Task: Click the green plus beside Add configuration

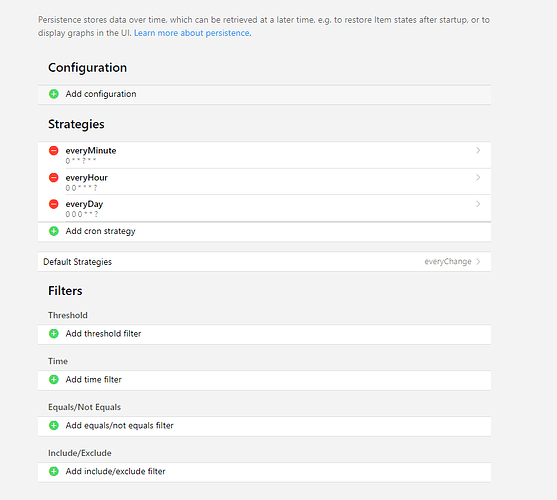Action: tap(54, 94)
